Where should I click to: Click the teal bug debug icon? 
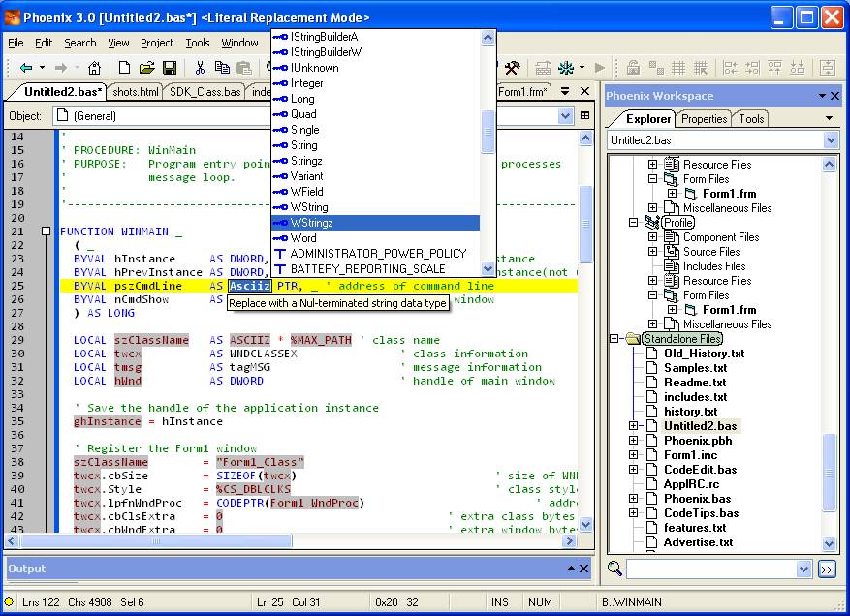tap(566, 68)
